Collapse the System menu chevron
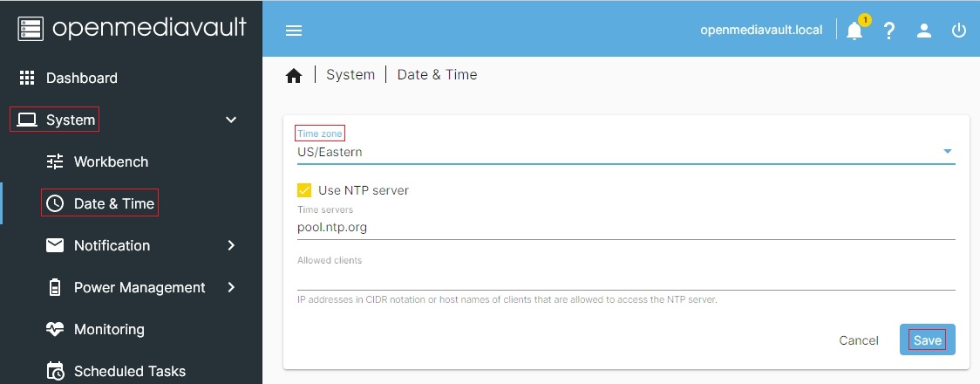This screenshot has width=980, height=384. click(231, 120)
